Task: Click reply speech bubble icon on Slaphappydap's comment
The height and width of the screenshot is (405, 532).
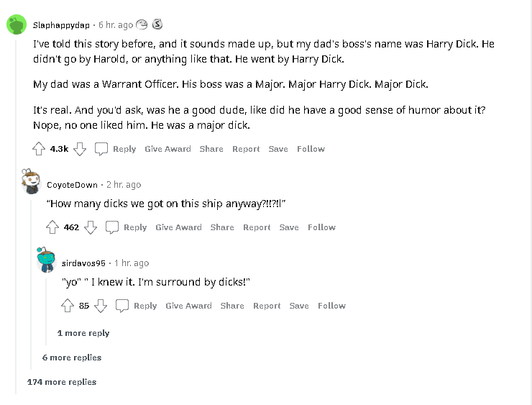Action: [101, 149]
